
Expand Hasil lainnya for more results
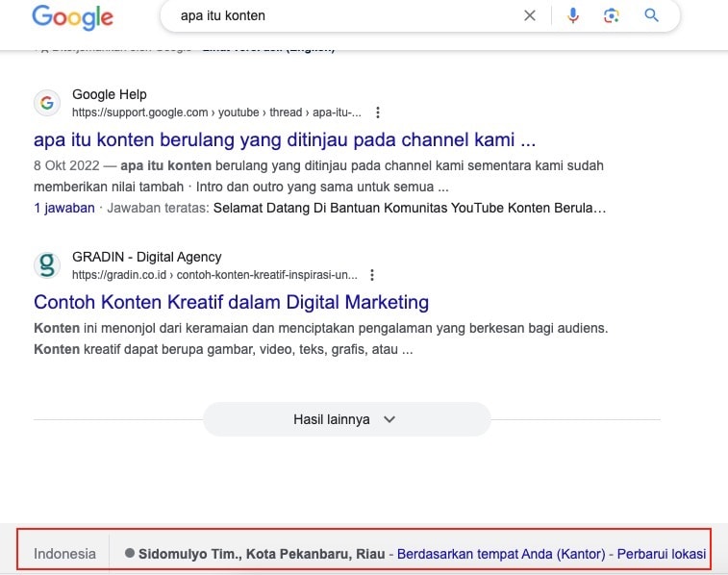346,419
